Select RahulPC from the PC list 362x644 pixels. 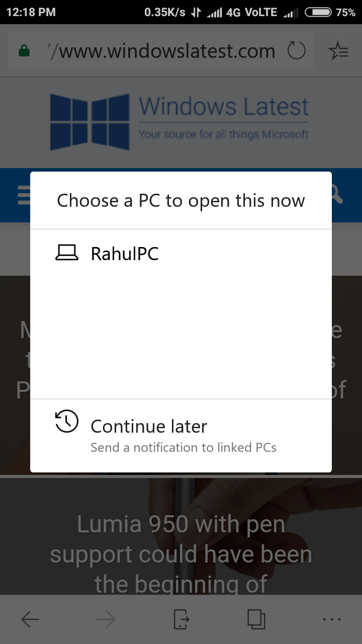(181, 253)
